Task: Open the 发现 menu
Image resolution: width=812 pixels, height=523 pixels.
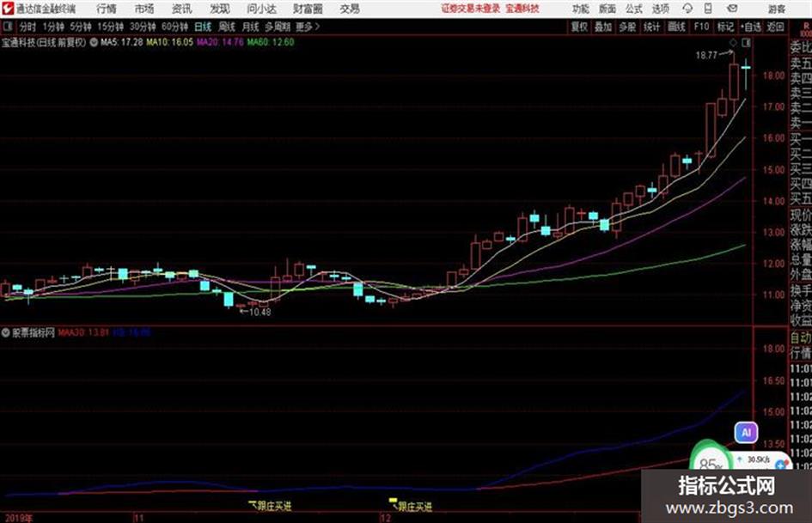Action: (x=220, y=9)
